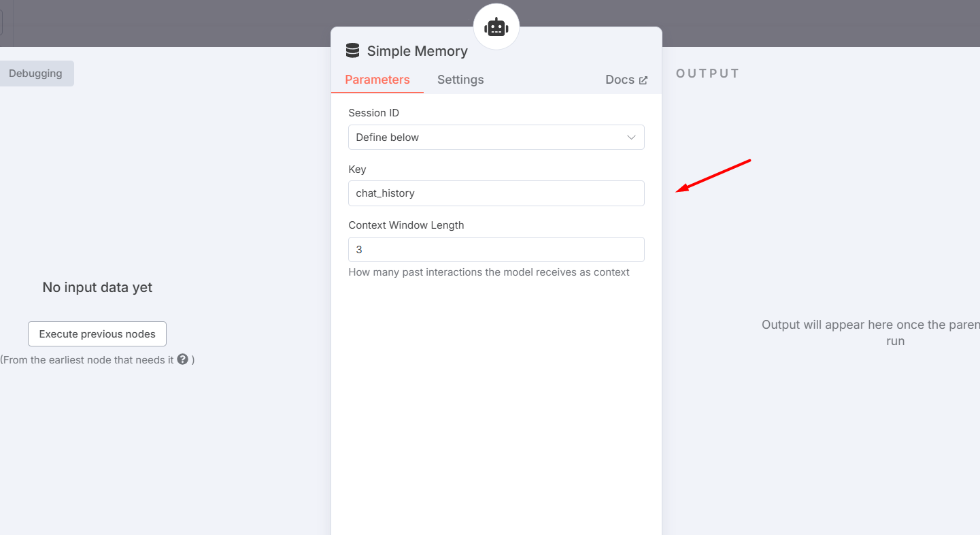The height and width of the screenshot is (535, 980).
Task: Select the Debugging tab button
Action: pos(35,74)
